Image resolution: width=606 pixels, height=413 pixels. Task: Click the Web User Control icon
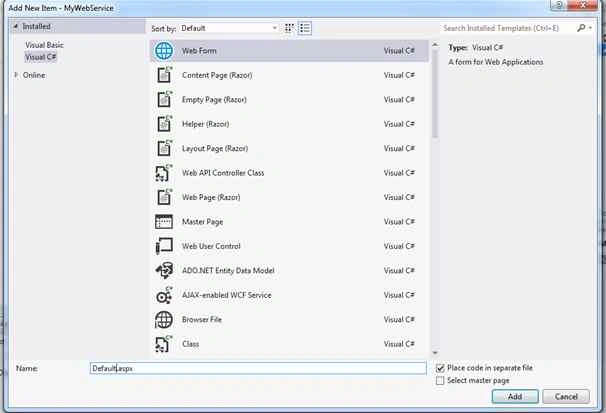pyautogui.click(x=164, y=246)
